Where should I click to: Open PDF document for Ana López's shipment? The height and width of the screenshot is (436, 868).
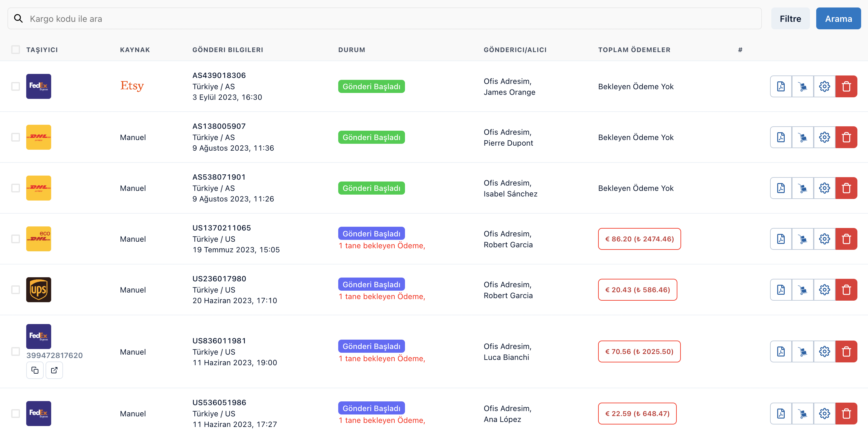pyautogui.click(x=781, y=414)
